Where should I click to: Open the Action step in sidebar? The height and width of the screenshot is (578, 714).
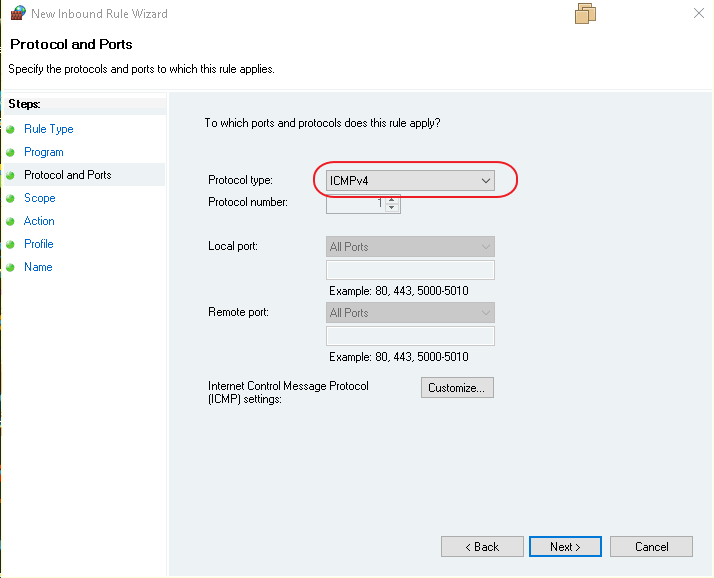(x=39, y=221)
